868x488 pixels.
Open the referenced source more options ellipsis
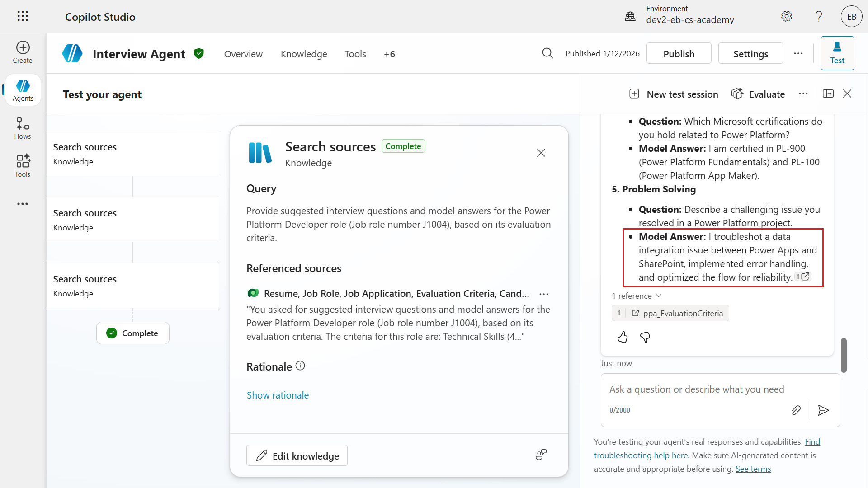(544, 294)
